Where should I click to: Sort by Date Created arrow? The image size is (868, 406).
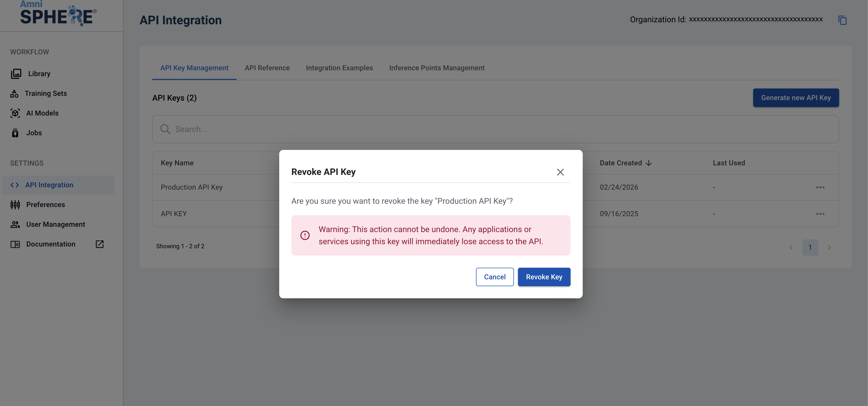(649, 163)
